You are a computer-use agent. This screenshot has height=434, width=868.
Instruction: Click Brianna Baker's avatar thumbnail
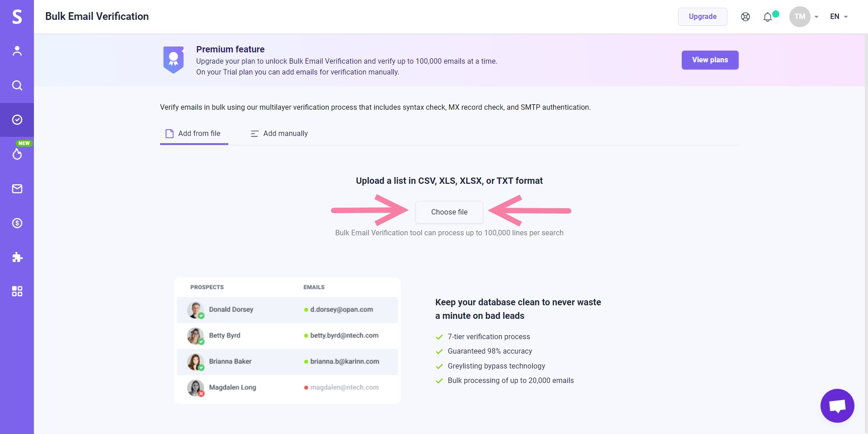(195, 362)
